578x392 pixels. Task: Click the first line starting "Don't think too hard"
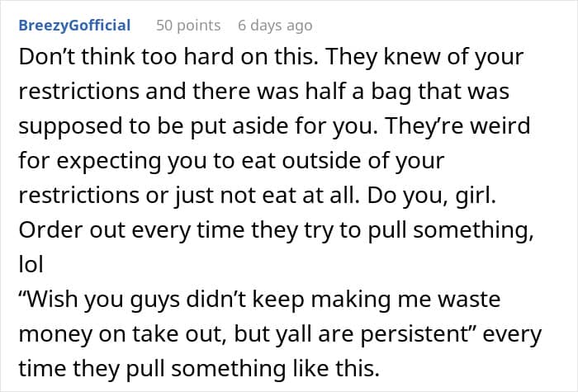(x=271, y=57)
